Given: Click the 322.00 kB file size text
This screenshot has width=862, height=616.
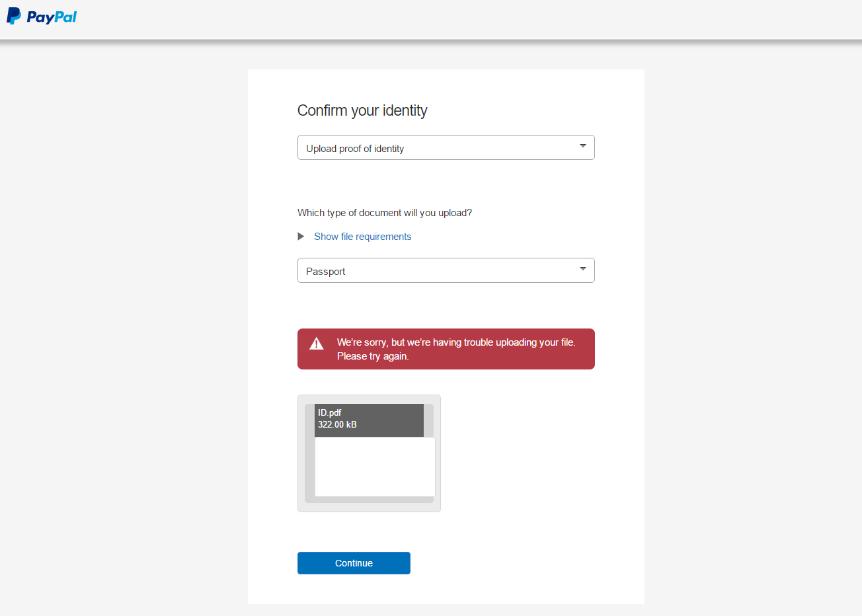Looking at the screenshot, I should [x=337, y=424].
